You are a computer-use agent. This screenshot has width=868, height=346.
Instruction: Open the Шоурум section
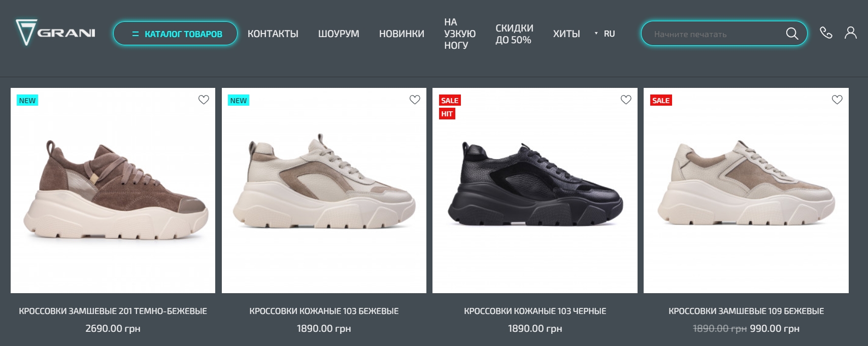(x=339, y=34)
